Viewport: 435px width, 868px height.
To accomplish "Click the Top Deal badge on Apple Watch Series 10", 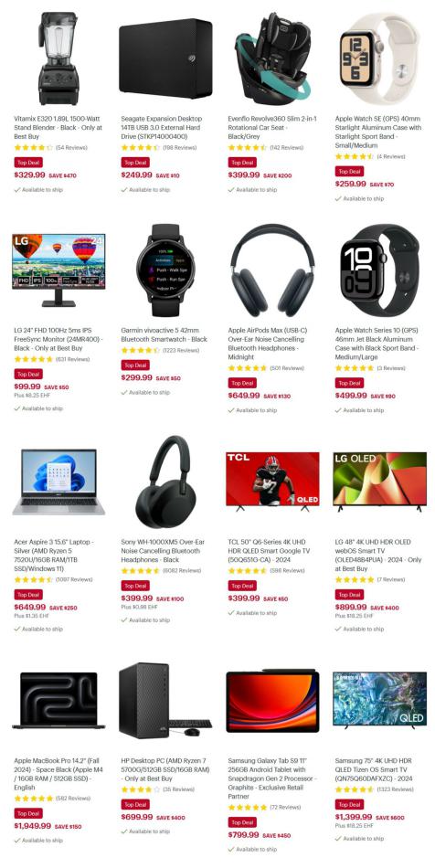I will (349, 383).
